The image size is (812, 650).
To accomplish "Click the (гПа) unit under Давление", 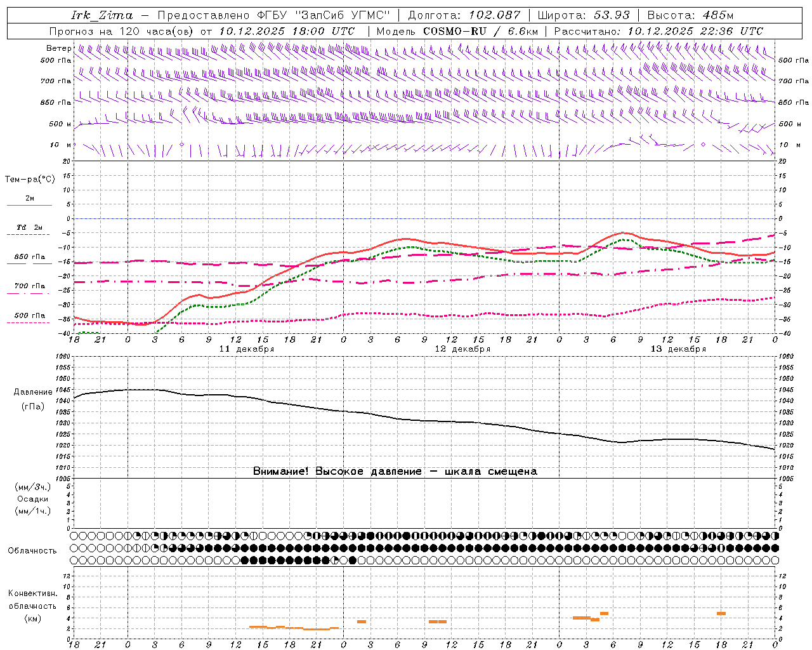I will (33, 407).
